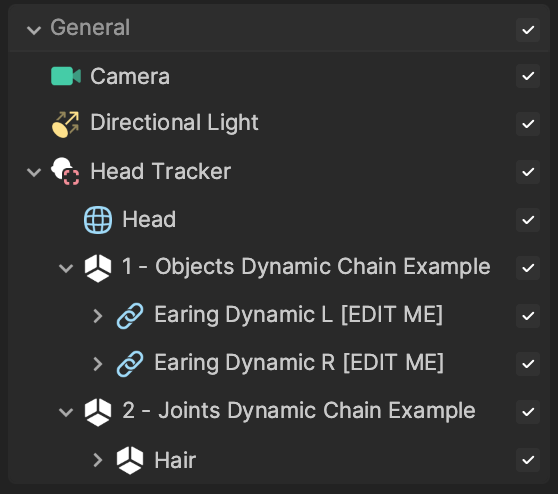Toggle the Directional Light checkbox
Screen dimensions: 558x494
click(x=528, y=124)
